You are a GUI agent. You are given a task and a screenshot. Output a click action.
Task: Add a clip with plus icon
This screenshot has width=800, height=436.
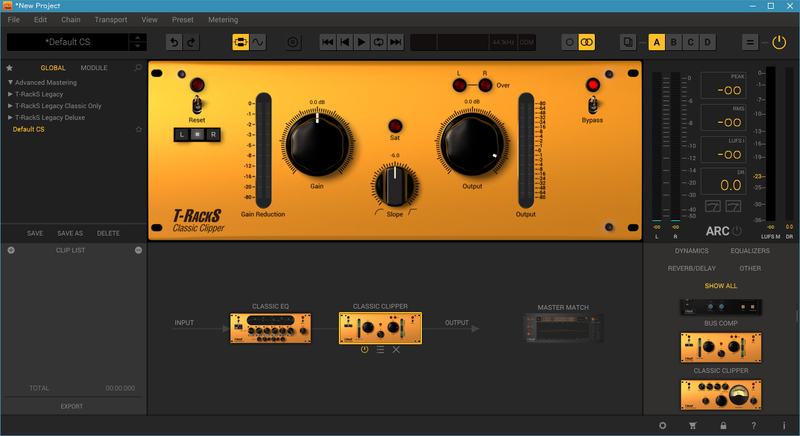pyautogui.click(x=11, y=250)
